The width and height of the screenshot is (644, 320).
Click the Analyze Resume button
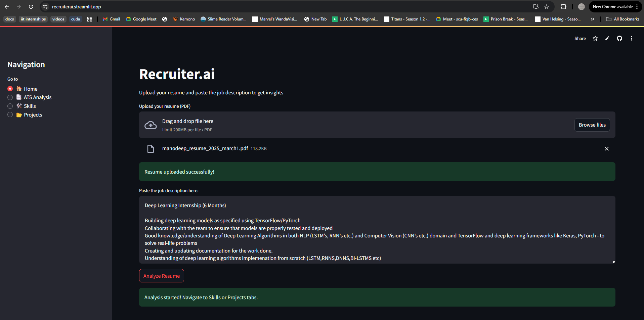pyautogui.click(x=161, y=276)
